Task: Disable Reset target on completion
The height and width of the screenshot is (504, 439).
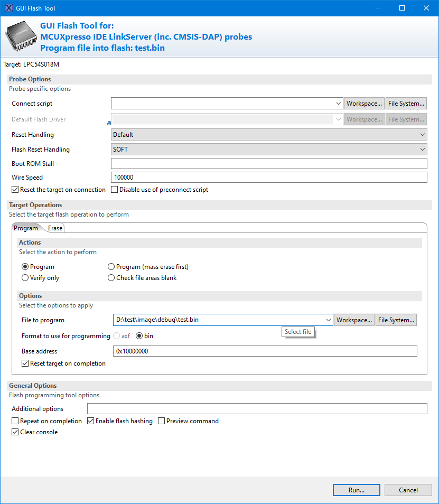Action: 24,363
